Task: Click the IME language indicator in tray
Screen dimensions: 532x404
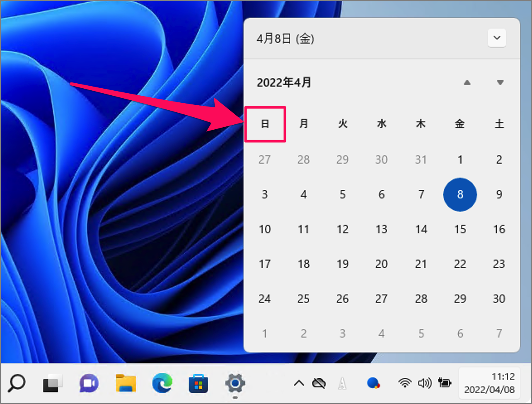Action: click(x=342, y=383)
